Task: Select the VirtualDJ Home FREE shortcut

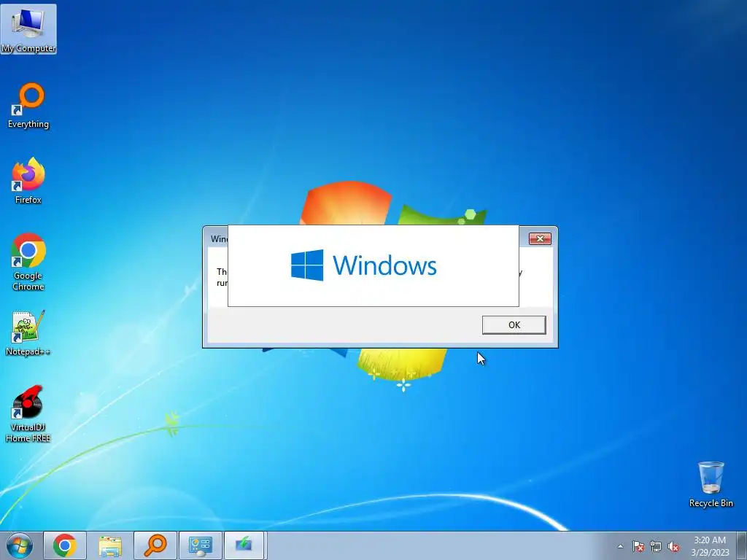Action: 28,414
